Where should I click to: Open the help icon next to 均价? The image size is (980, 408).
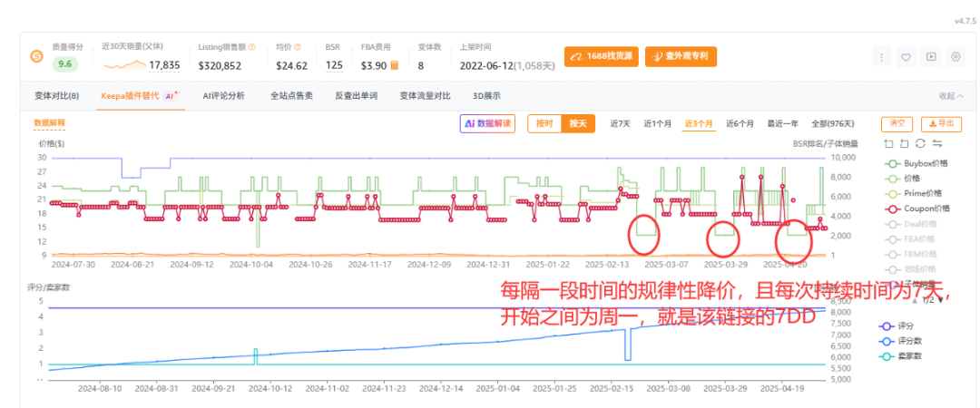point(298,47)
